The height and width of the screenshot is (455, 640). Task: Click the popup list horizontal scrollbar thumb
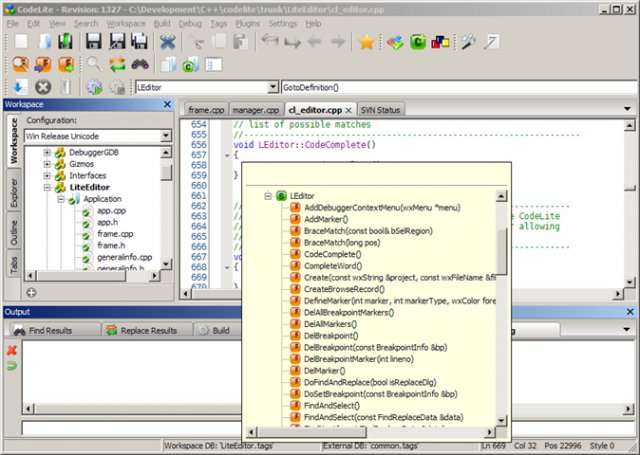tap(312, 432)
